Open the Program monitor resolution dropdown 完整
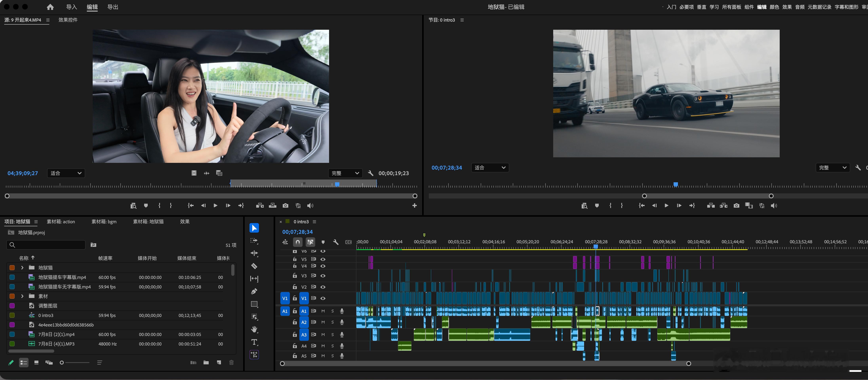Viewport: 868px width, 380px height. pos(833,168)
